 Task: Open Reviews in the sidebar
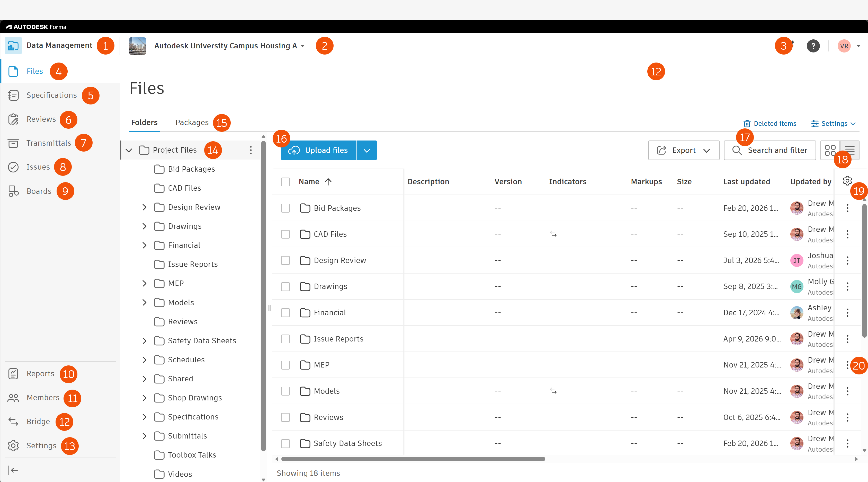coord(41,119)
